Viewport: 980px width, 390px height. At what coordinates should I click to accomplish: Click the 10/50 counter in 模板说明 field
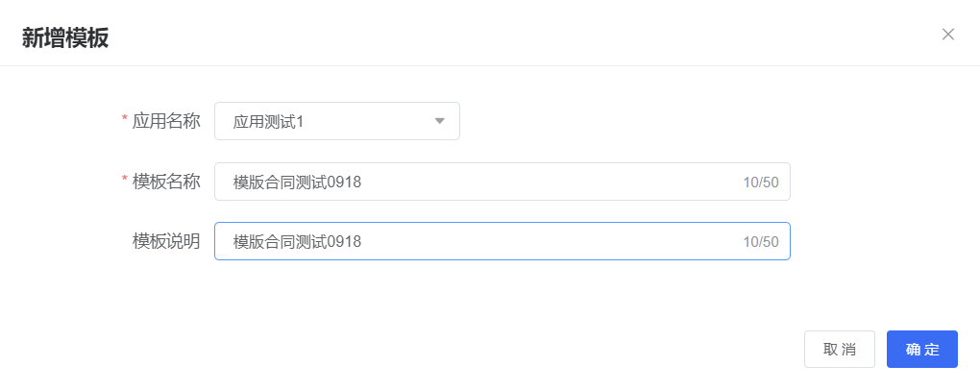[760, 242]
